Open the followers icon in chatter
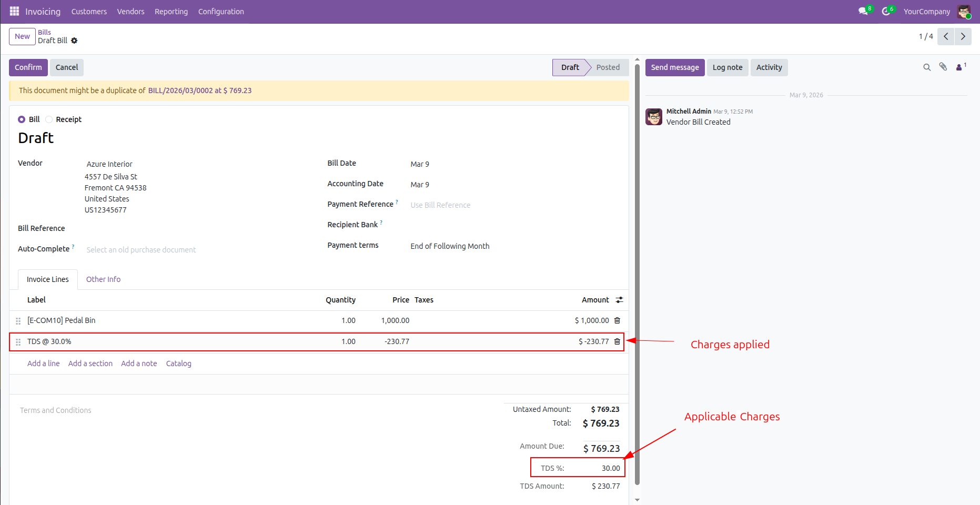This screenshot has height=505, width=980. (x=960, y=67)
